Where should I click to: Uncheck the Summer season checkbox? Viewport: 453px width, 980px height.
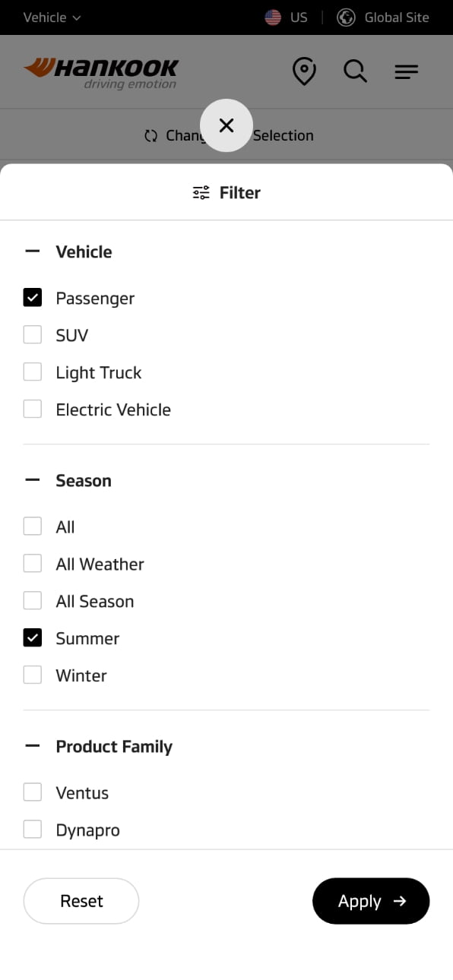point(33,638)
